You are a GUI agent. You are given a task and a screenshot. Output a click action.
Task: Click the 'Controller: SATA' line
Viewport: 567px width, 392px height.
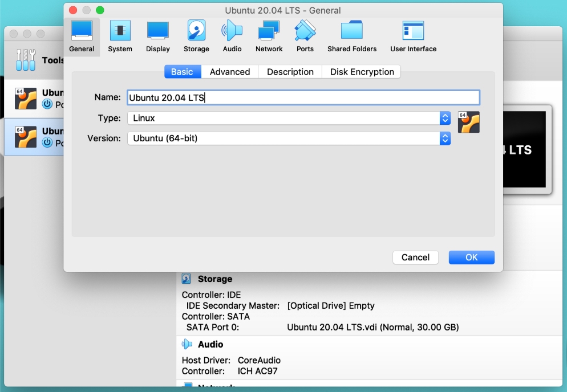[216, 316]
